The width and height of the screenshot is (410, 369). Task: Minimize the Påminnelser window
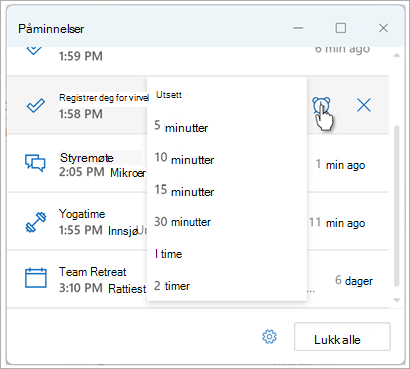pos(298,28)
